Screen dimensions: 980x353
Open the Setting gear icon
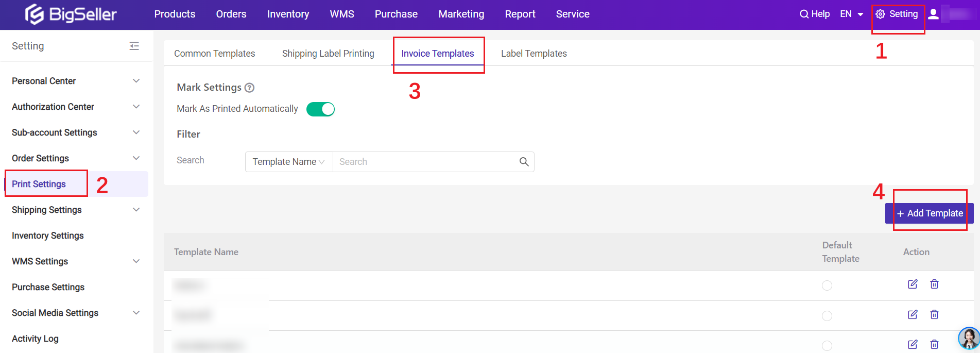881,14
